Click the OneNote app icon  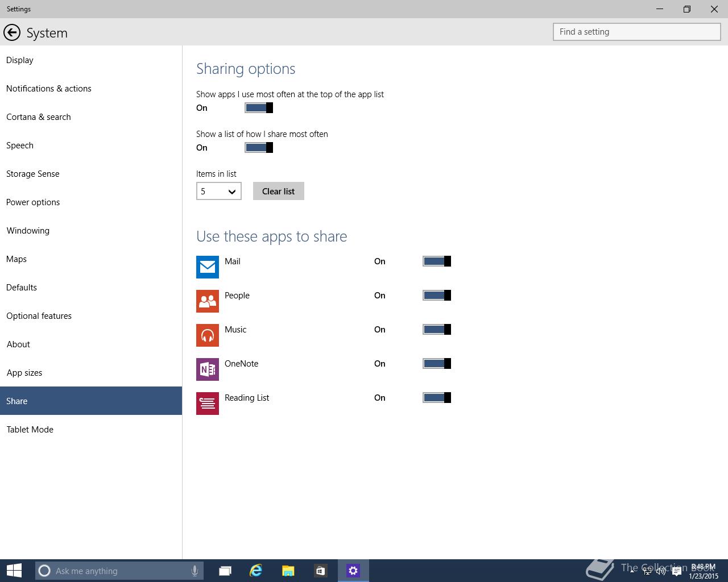(208, 369)
